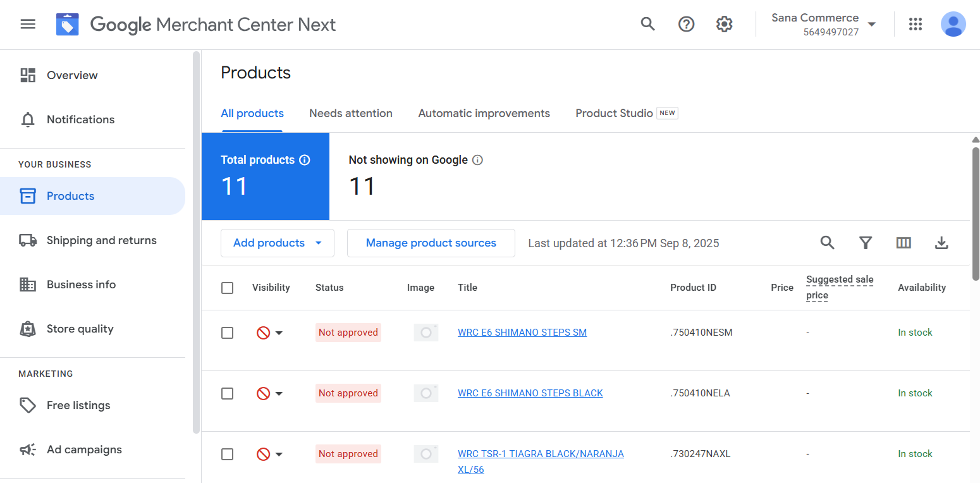This screenshot has height=483, width=980.
Task: Click the Business info building icon
Action: point(28,284)
